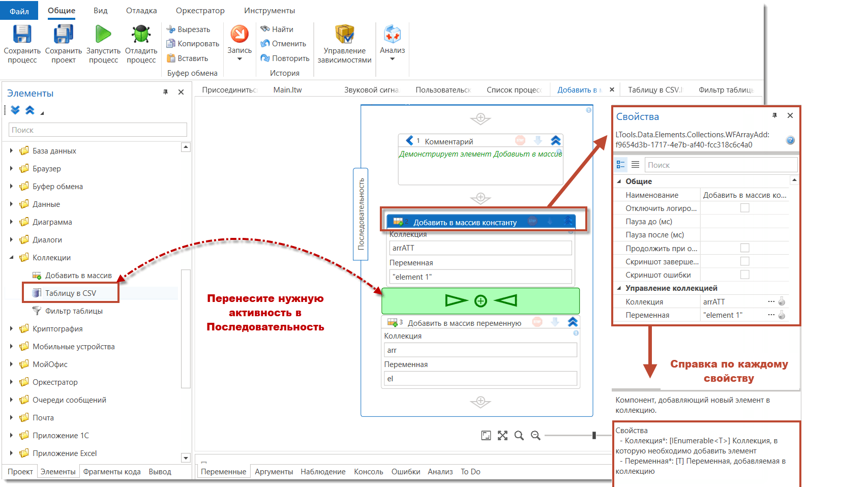Expand the База данных tree folder
The image size is (868, 487).
coord(12,151)
